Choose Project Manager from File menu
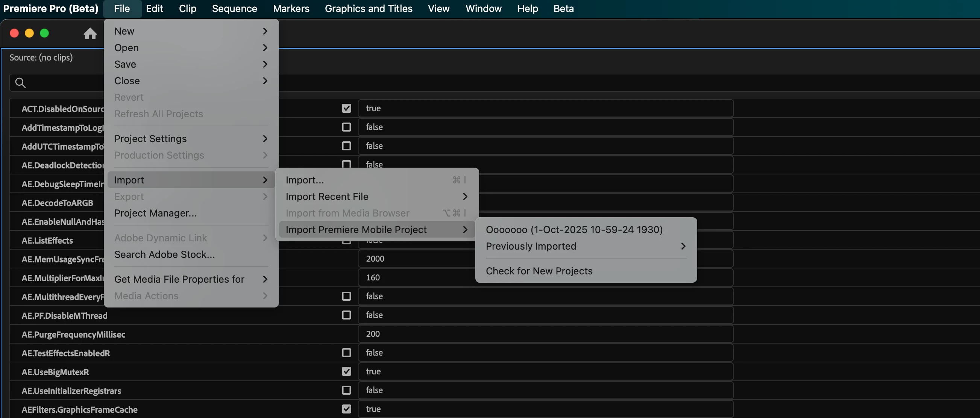The image size is (980, 418). (x=155, y=213)
